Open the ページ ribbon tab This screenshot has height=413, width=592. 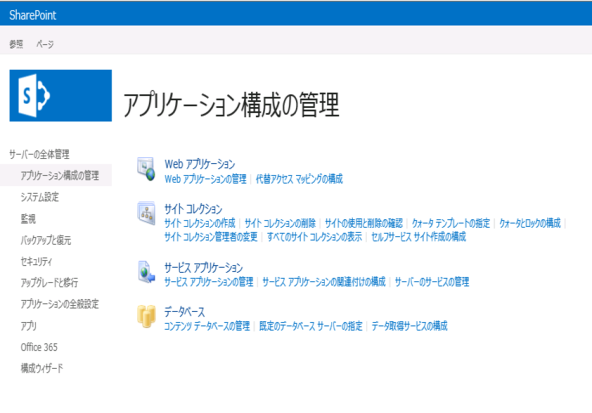click(45, 44)
